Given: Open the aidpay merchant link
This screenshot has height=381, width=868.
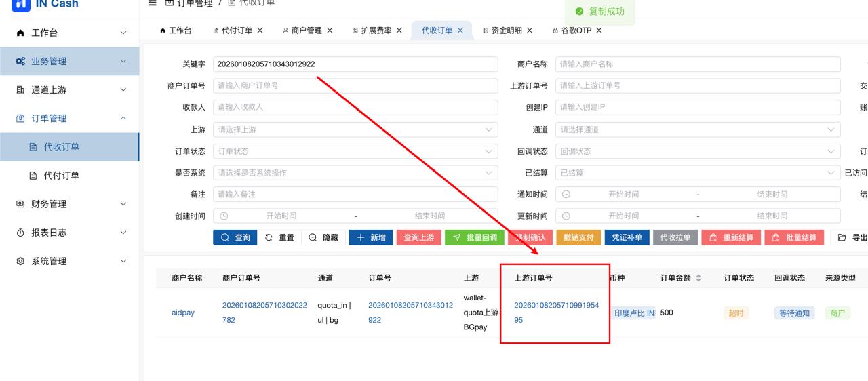Looking at the screenshot, I should [183, 313].
